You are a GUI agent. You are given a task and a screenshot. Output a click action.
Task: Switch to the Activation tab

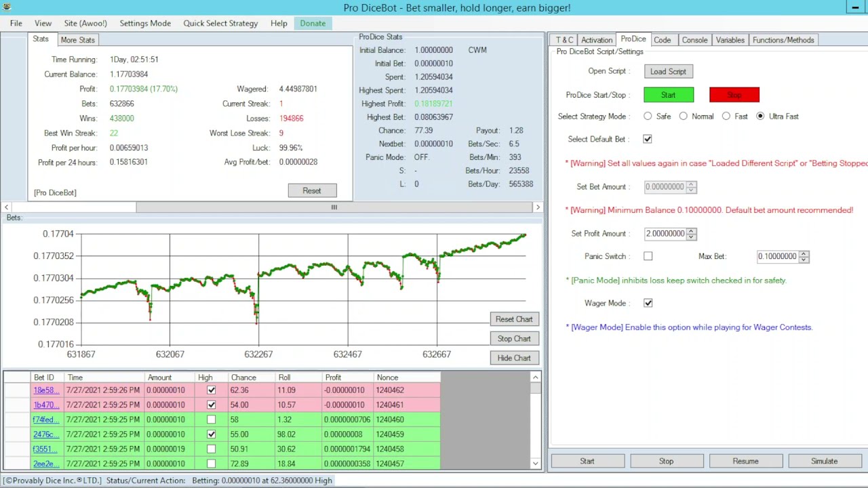click(x=597, y=40)
